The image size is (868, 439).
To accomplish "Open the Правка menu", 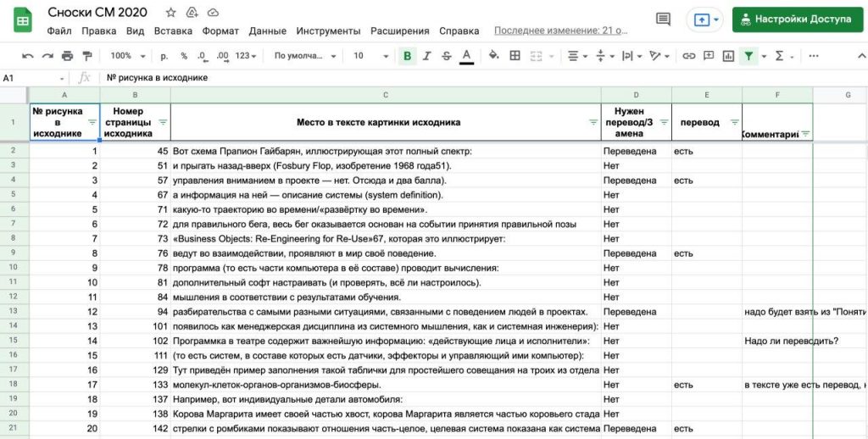I will tap(98, 31).
